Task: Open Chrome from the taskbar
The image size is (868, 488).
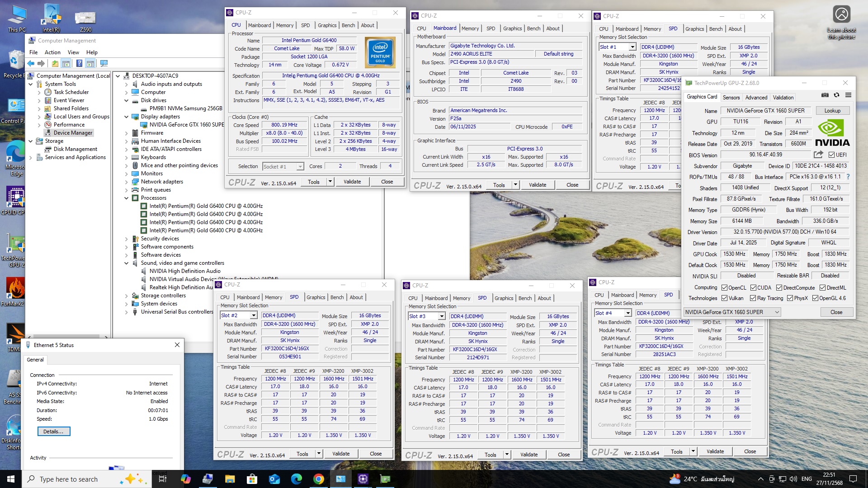Action: [318, 479]
